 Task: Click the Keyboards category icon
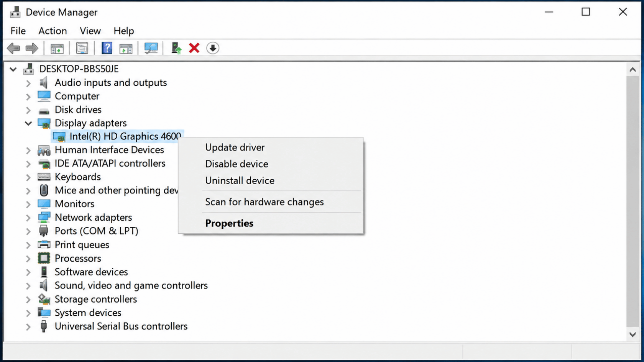coord(44,177)
